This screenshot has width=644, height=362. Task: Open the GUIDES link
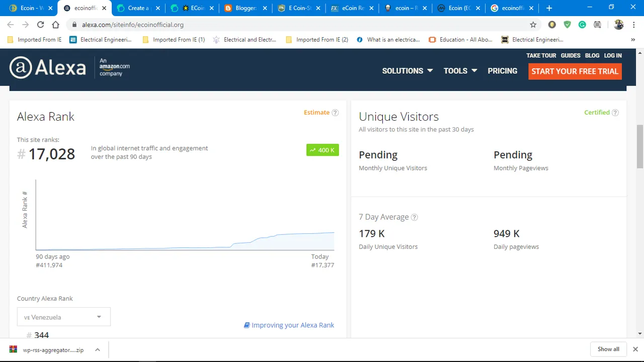pos(571,55)
